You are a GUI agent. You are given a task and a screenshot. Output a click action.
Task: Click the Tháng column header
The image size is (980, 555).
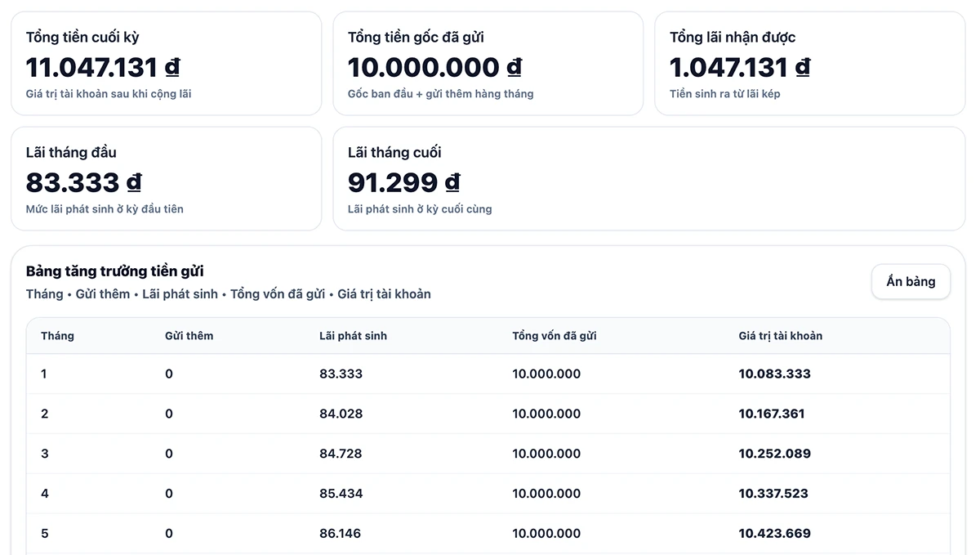click(x=57, y=336)
